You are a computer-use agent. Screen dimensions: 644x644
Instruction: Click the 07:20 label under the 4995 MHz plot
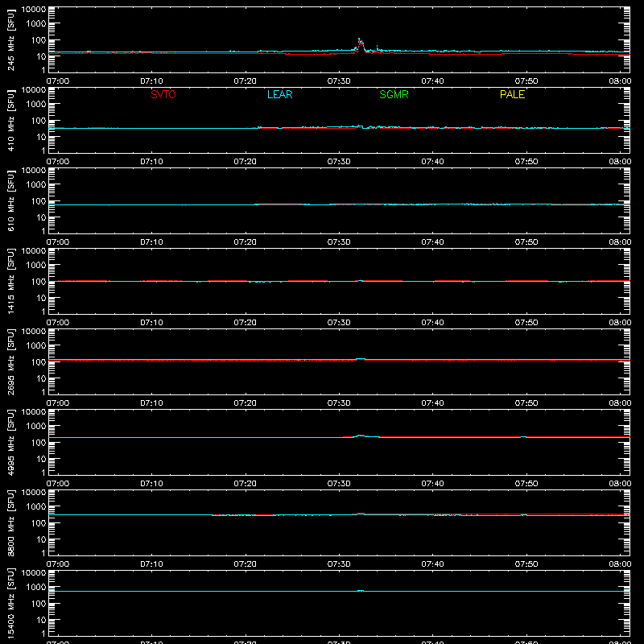point(246,484)
